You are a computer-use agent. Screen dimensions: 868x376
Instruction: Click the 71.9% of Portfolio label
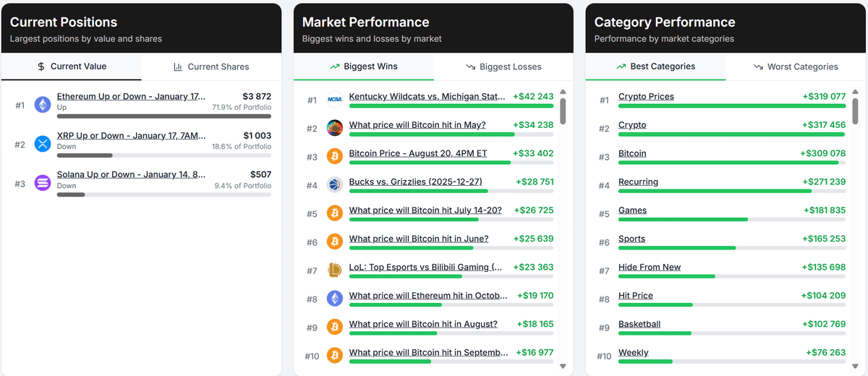coord(242,107)
